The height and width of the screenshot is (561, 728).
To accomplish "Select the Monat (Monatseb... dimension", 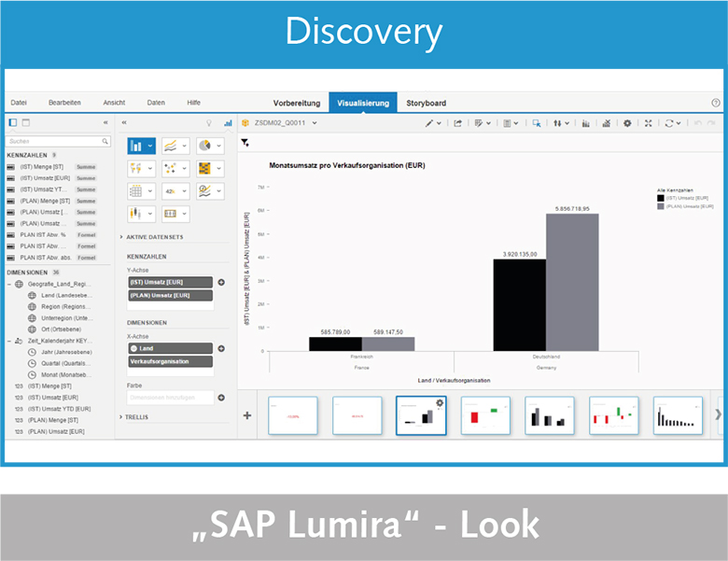I will point(66,374).
